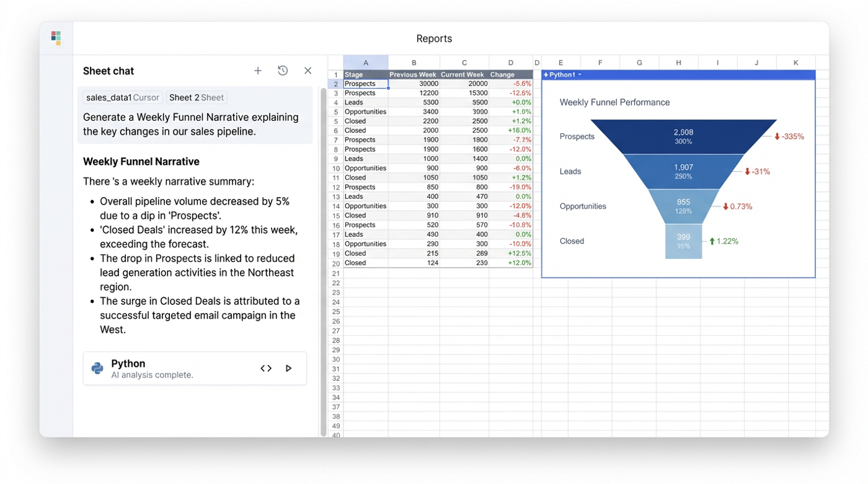Viewport: 868px width, 484px height.
Task: Select the cell showing +16.0% change
Action: (511, 131)
